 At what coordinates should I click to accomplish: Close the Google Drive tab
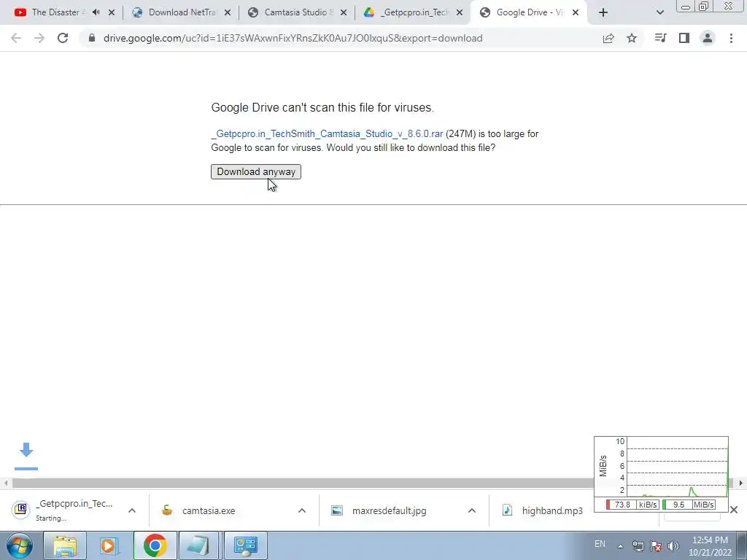point(576,13)
